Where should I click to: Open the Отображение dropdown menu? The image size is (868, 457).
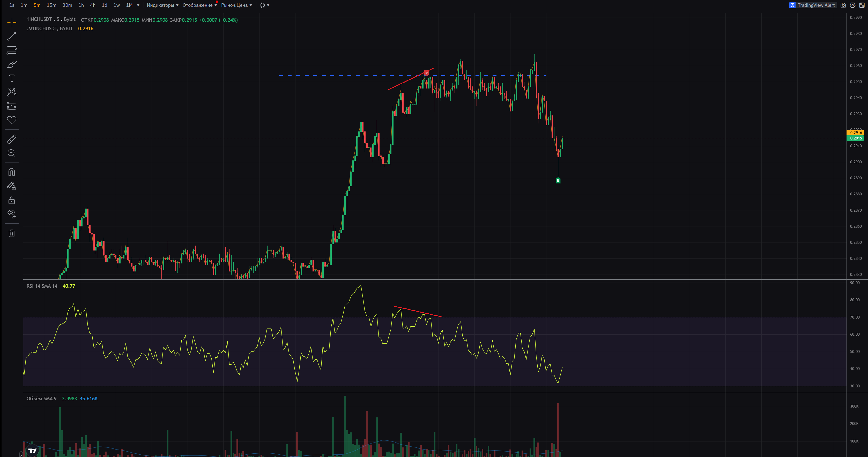pos(199,5)
